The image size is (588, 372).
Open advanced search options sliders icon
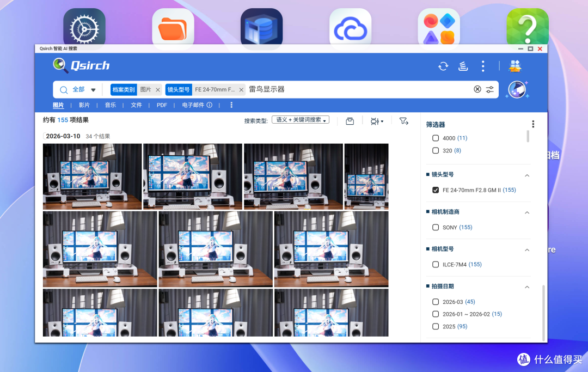coord(490,90)
